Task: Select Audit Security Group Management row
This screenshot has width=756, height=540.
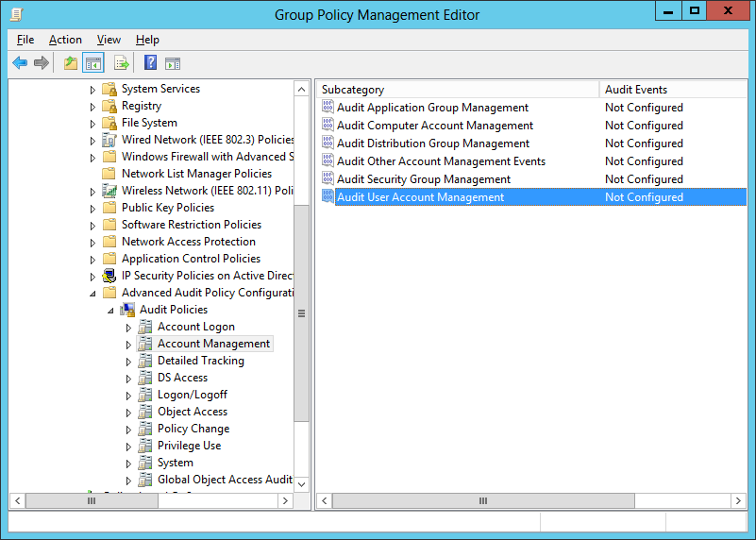Action: (x=534, y=178)
